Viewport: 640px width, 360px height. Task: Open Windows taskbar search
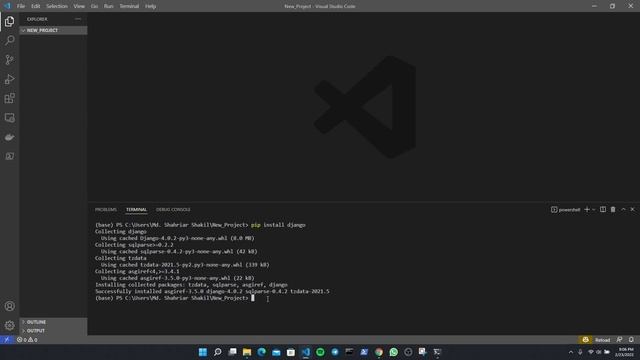pos(218,352)
